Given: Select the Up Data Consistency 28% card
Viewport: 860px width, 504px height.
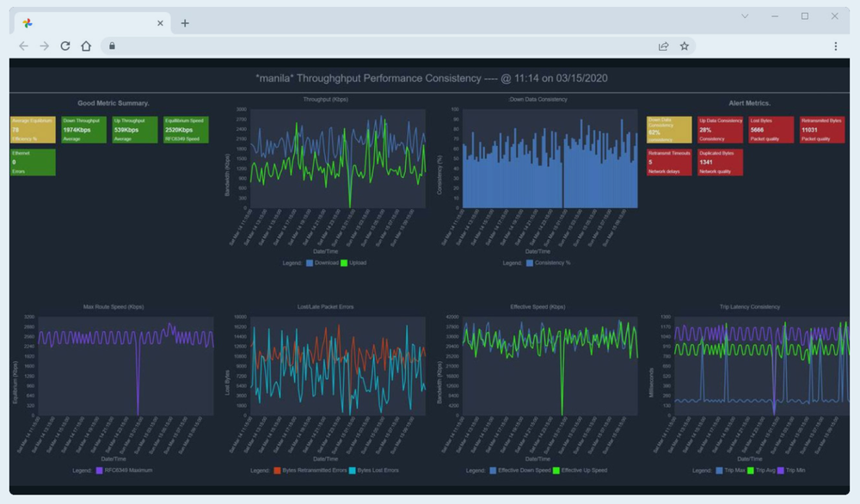Looking at the screenshot, I should [720, 129].
